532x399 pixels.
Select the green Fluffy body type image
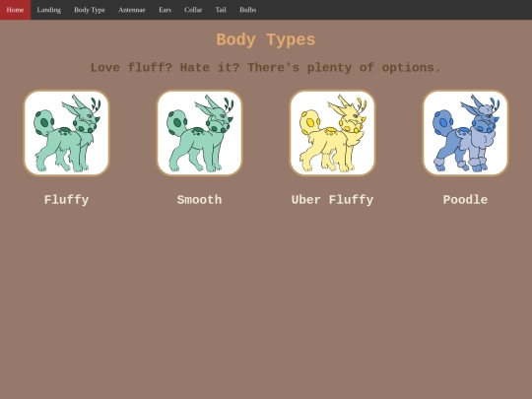click(67, 133)
